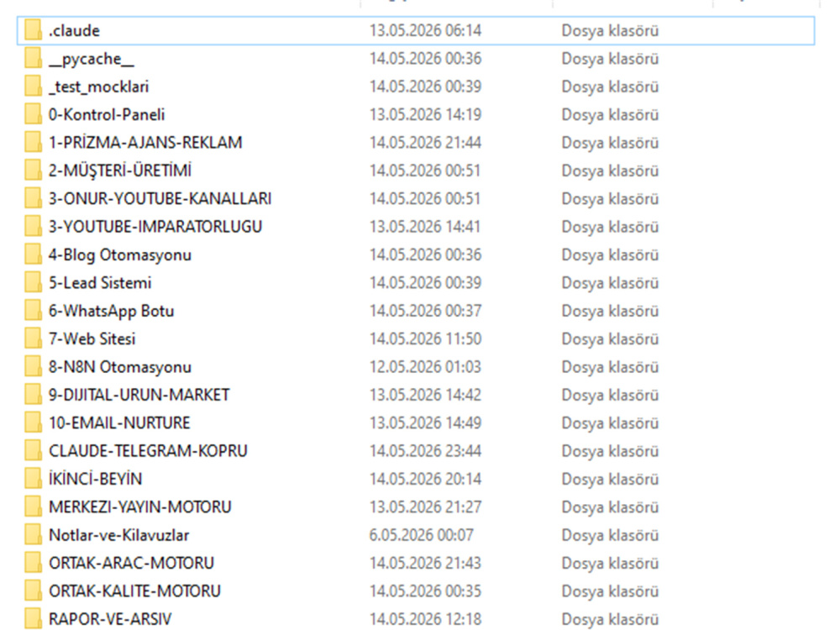Click Dosya klasörü type in .claude row
This screenshot has width=840, height=630.
coord(610,30)
